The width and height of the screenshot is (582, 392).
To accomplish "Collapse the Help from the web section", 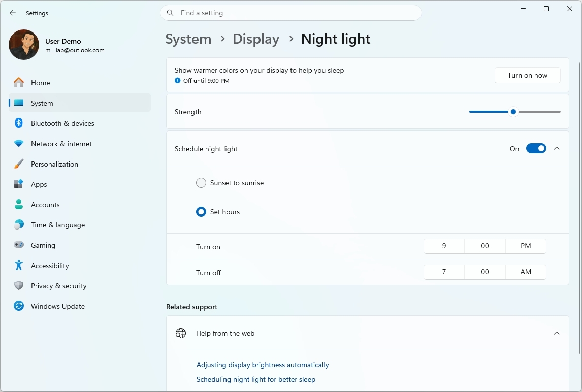I will [x=556, y=333].
